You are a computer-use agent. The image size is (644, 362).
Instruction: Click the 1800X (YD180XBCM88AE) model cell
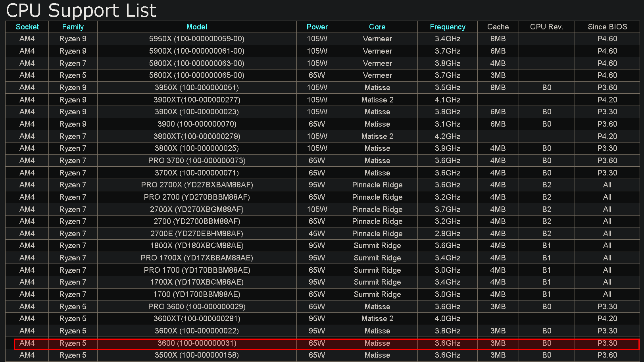[x=197, y=246]
